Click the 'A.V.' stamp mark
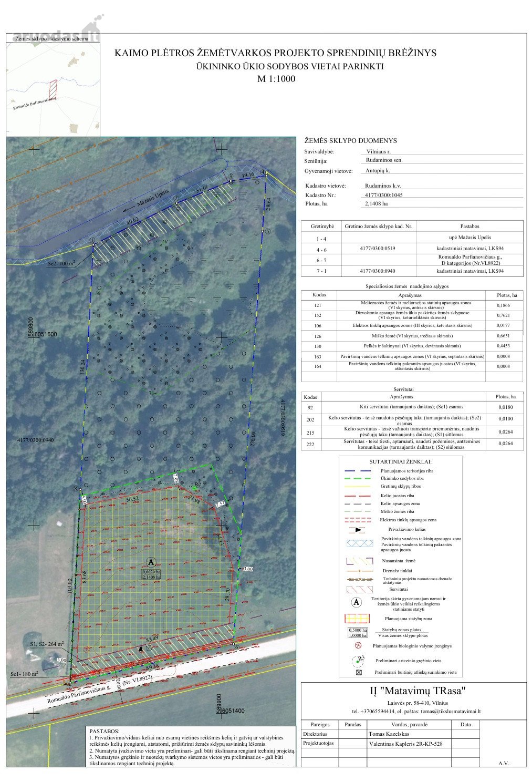Viewport: 532px width, 782px height. click(503, 763)
